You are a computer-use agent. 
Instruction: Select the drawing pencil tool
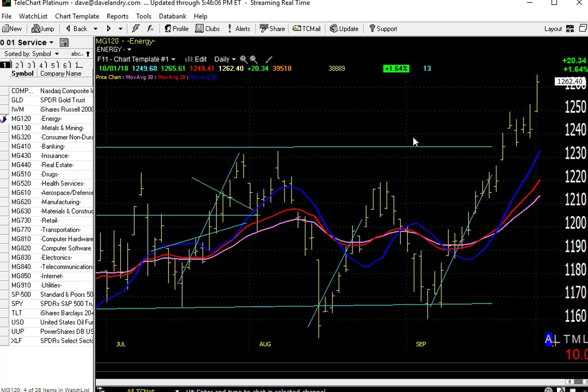[x=269, y=59]
